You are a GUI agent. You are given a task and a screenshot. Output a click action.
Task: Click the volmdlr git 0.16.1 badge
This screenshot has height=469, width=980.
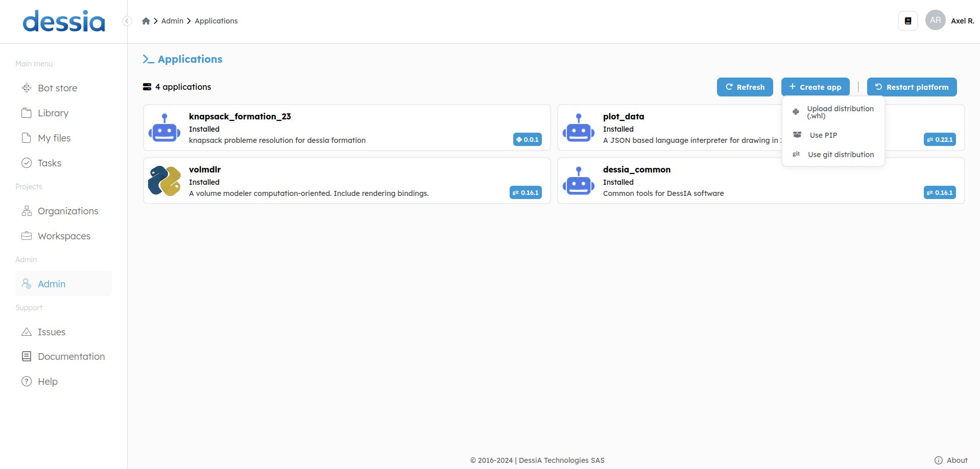525,192
